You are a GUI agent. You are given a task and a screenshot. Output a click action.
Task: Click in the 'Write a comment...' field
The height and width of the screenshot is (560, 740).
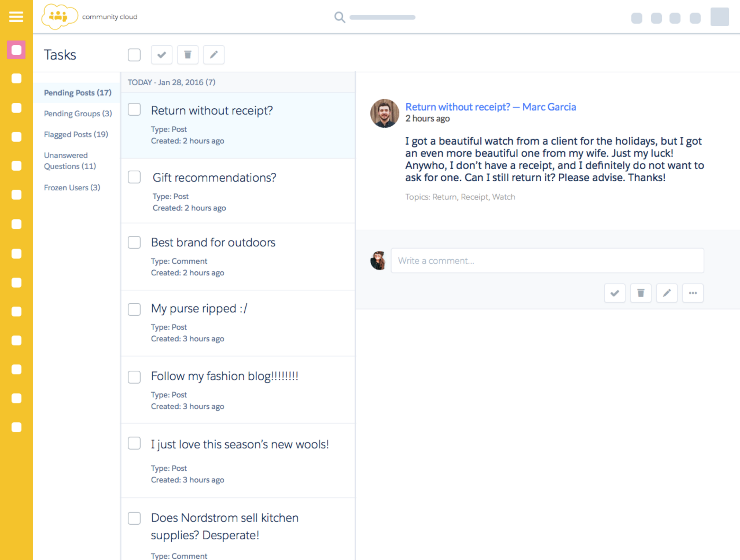pos(547,261)
